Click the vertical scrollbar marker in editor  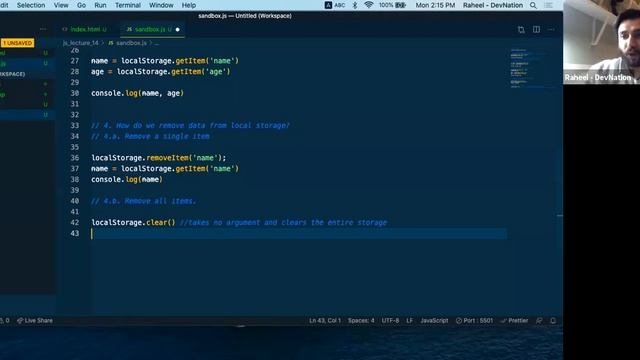560,216
